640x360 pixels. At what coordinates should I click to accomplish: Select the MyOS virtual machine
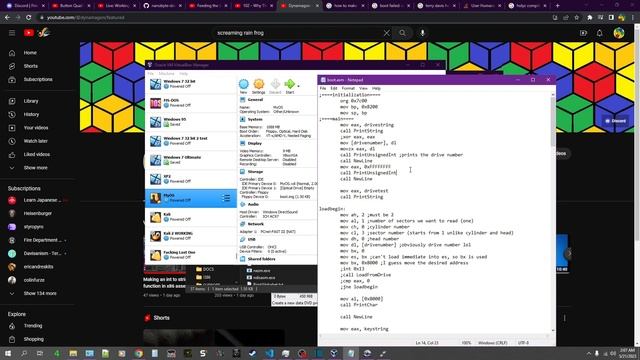(191, 198)
